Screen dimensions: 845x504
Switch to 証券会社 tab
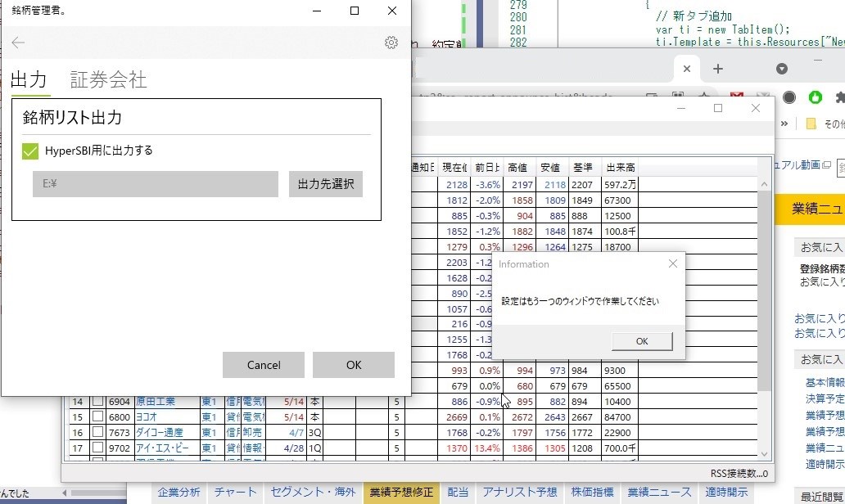(x=108, y=79)
